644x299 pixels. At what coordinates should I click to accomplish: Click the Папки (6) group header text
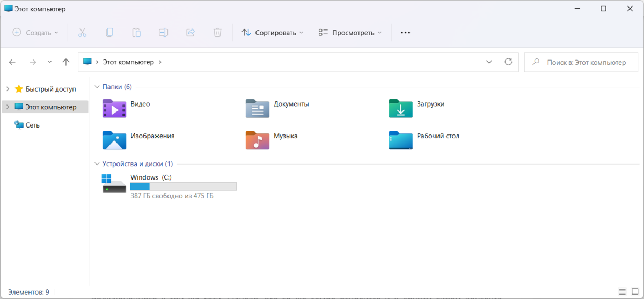tap(117, 87)
